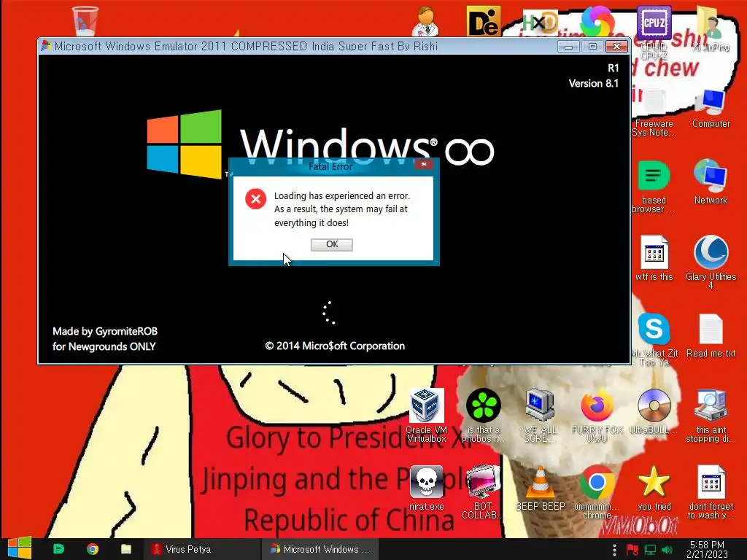Open the BOT COLLAB desktop icon
The width and height of the screenshot is (747, 560).
(x=483, y=492)
